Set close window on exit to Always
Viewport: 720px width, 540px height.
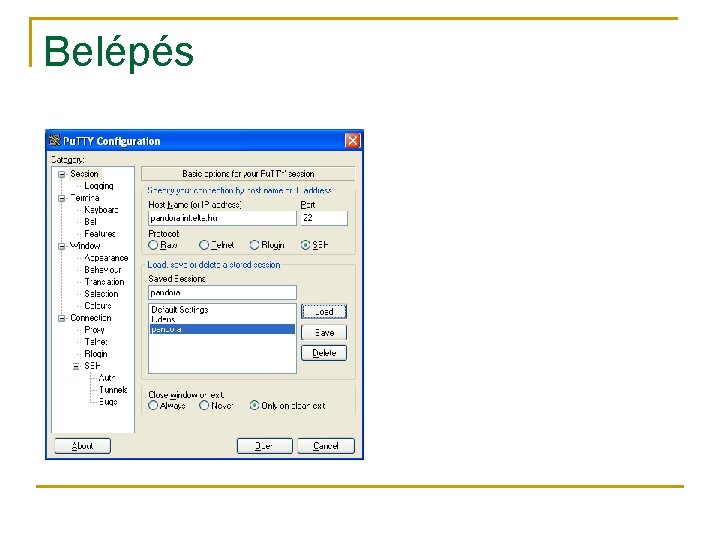(153, 405)
